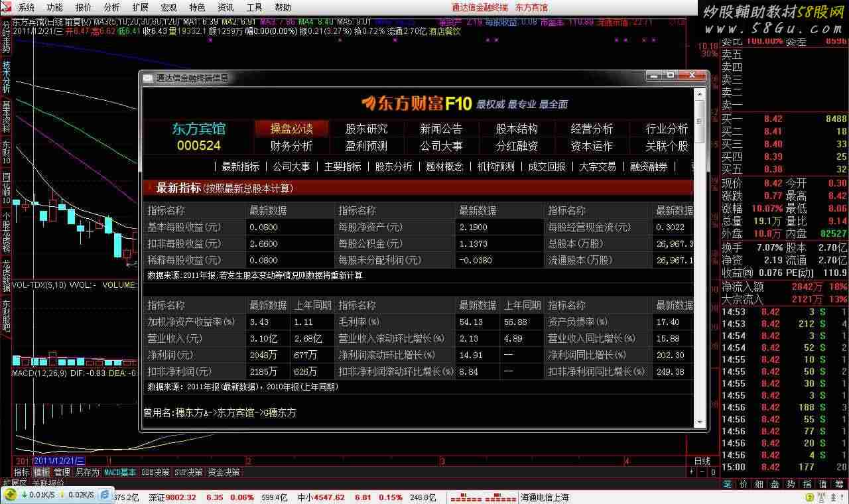This screenshot has width=849, height=504.
Task: Select the MACD基本 indicator tab
Action: [120, 472]
